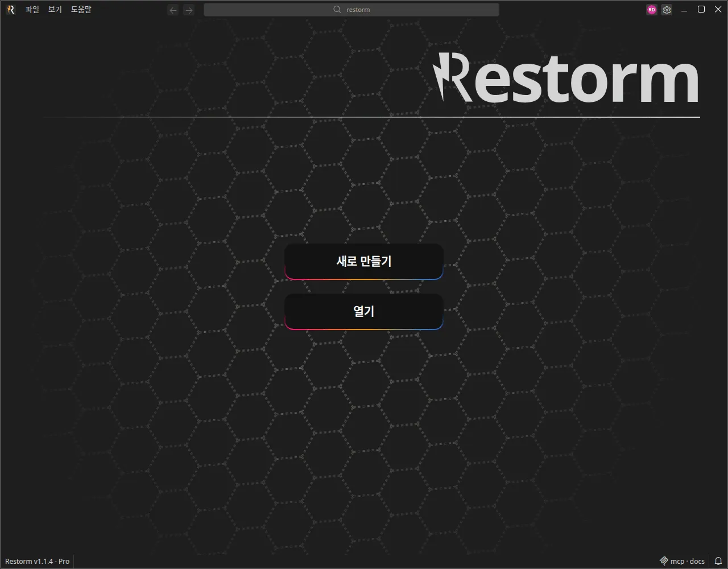Open the 보기 menu
Image resolution: width=728 pixels, height=569 pixels.
click(x=55, y=10)
